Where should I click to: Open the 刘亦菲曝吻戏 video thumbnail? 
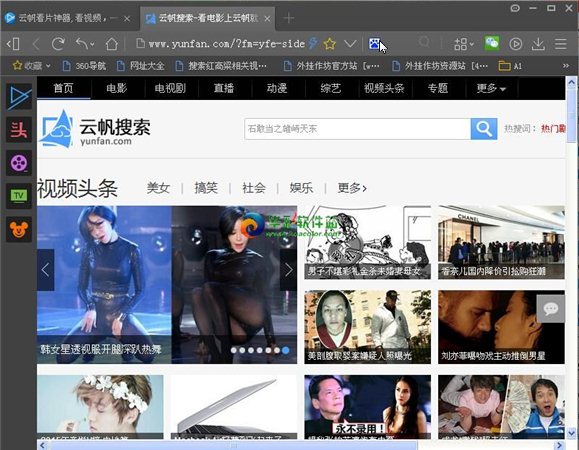501,327
